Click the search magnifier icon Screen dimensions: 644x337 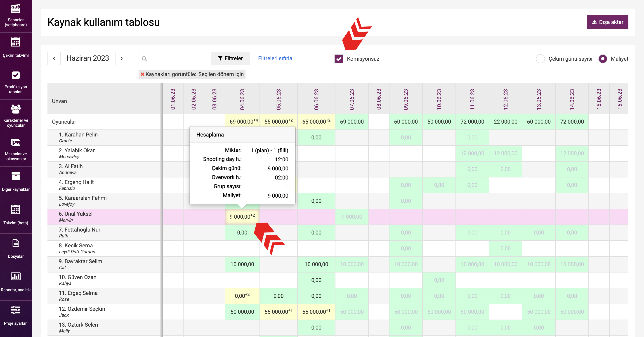144,59
